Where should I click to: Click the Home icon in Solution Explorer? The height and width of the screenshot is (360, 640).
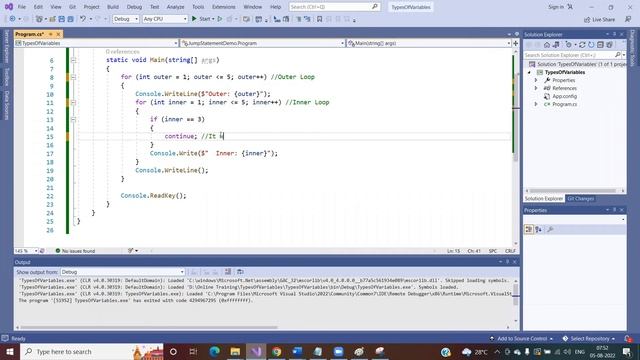[547, 45]
